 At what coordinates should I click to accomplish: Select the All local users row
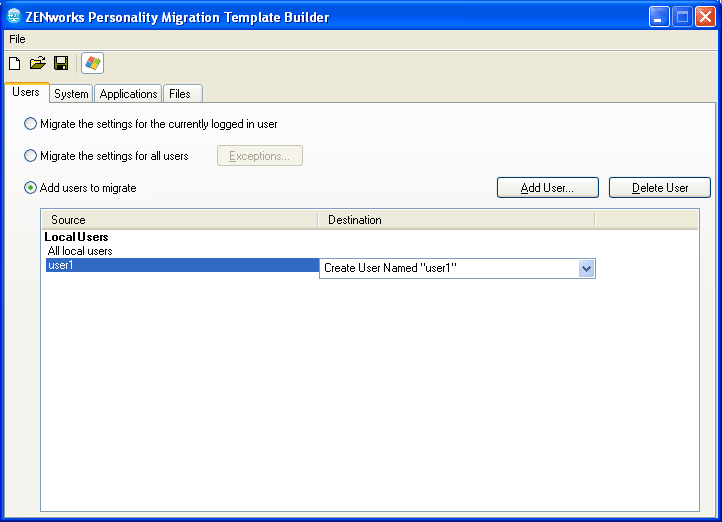pos(80,251)
